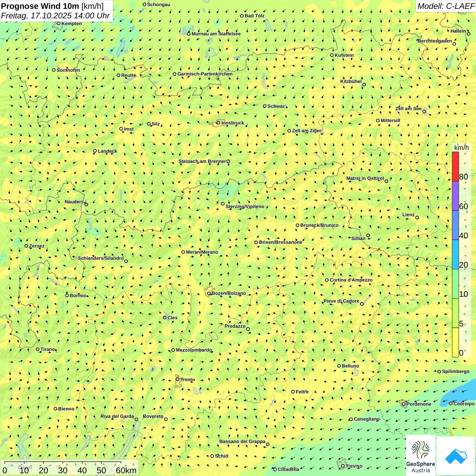
Task: Select the Zell am See label
Action: [408, 108]
